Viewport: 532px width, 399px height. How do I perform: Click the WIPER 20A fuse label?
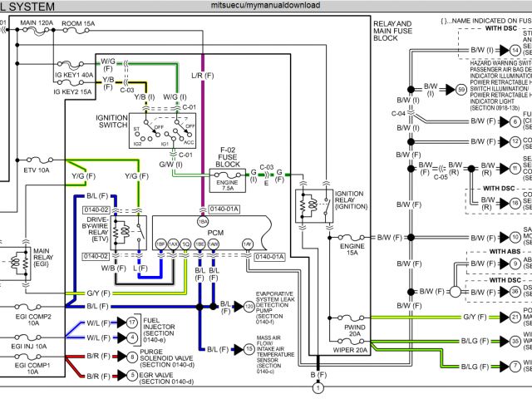(352, 350)
